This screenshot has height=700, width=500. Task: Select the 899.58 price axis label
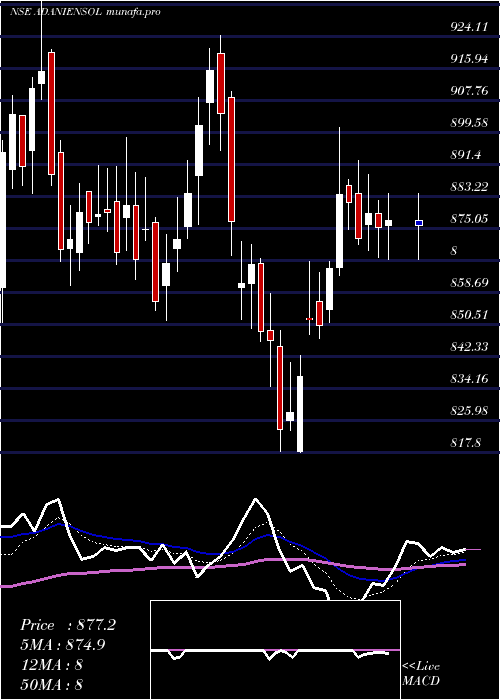coord(469,123)
